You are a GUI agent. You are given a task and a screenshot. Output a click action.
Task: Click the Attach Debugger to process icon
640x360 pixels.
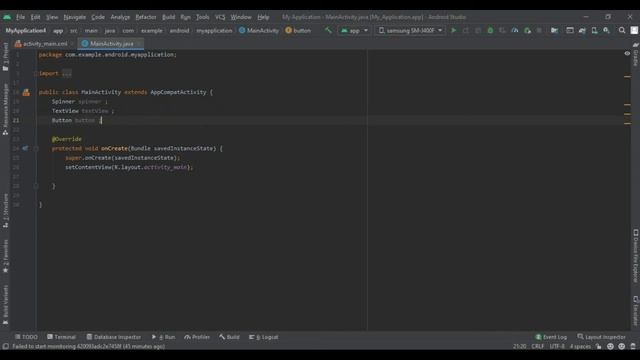[x=527, y=30]
